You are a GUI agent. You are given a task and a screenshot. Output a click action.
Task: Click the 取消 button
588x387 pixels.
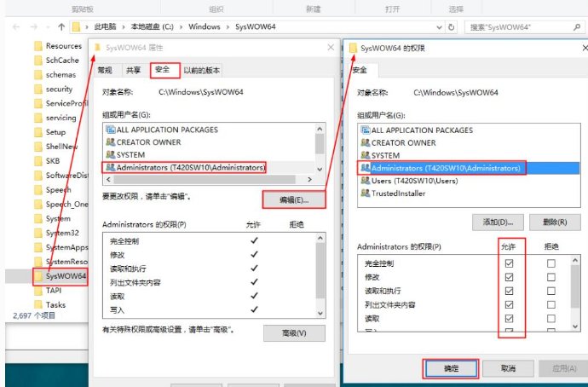point(508,368)
